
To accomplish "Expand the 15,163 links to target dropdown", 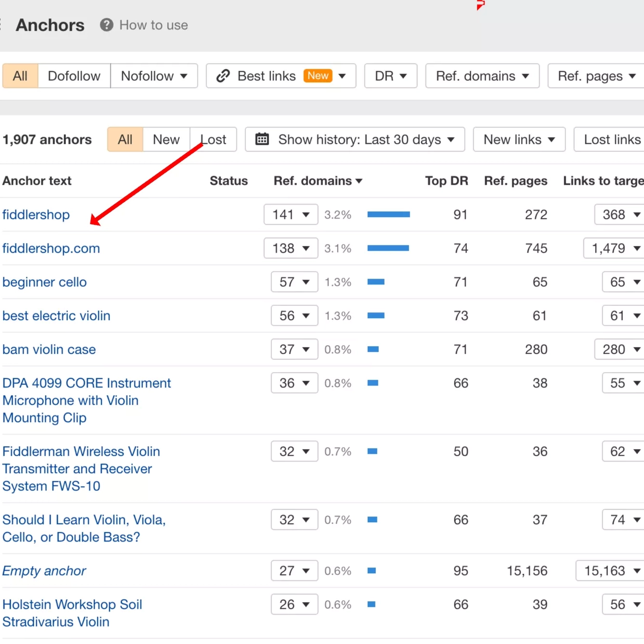I will tap(610, 571).
